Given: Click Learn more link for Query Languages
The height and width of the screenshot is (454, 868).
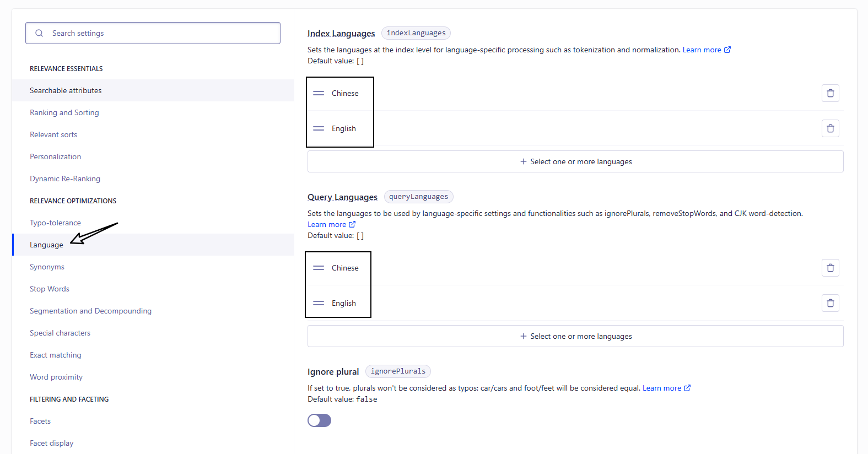Looking at the screenshot, I should click(331, 224).
